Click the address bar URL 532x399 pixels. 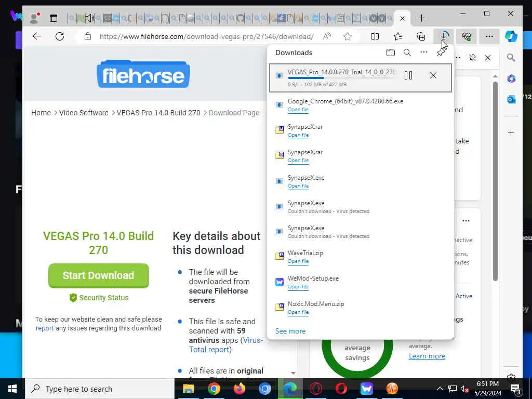click(206, 36)
